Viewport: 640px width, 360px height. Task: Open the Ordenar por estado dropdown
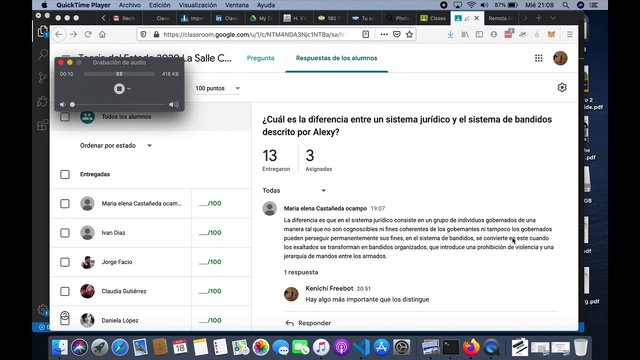tap(116, 146)
